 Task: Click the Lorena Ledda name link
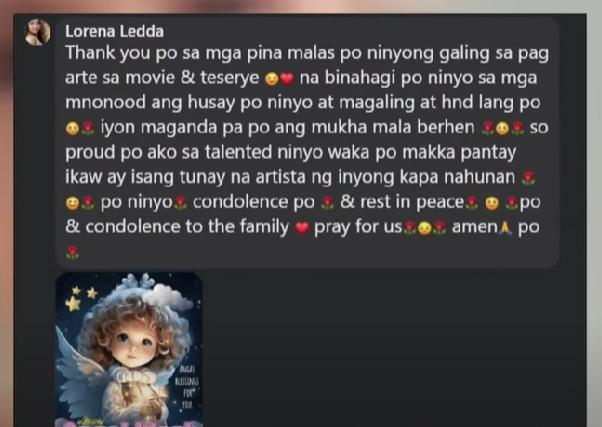114,31
